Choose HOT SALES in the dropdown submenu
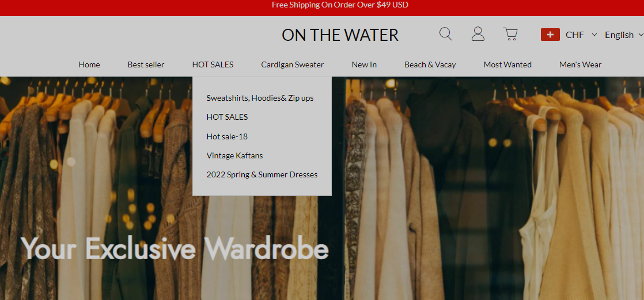The height and width of the screenshot is (300, 644). (227, 117)
